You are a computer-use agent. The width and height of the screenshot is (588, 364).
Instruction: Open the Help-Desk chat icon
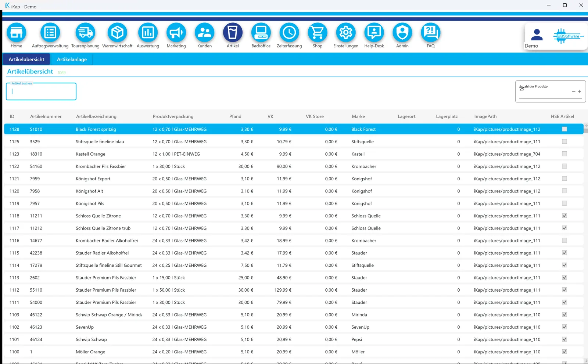click(374, 32)
